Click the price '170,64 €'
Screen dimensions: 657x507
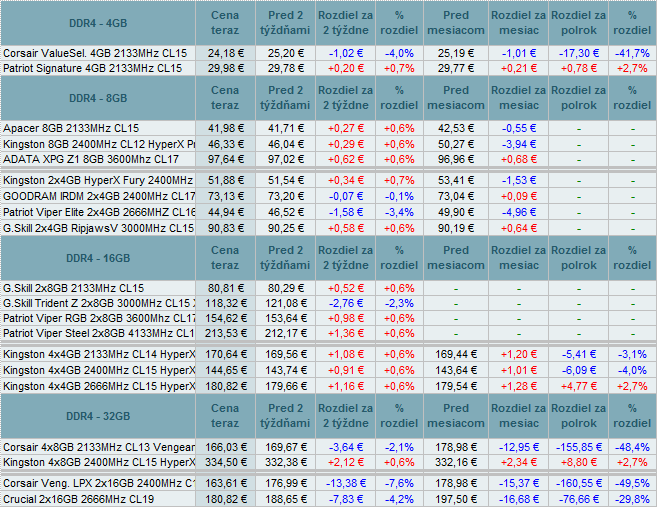[x=226, y=354]
